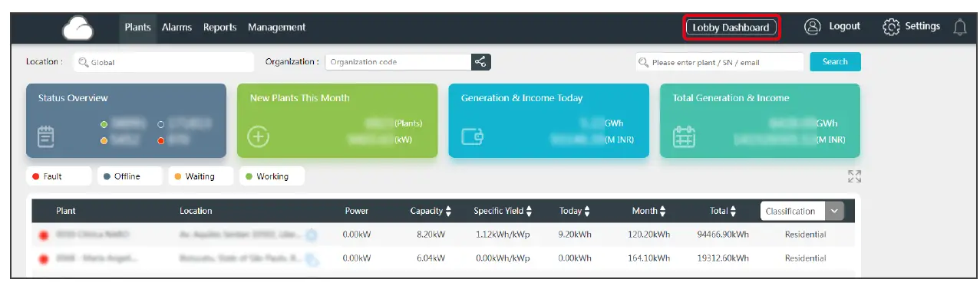Image resolution: width=980 pixels, height=289 pixels.
Task: Click the Generation & Income Today card
Action: point(549,120)
